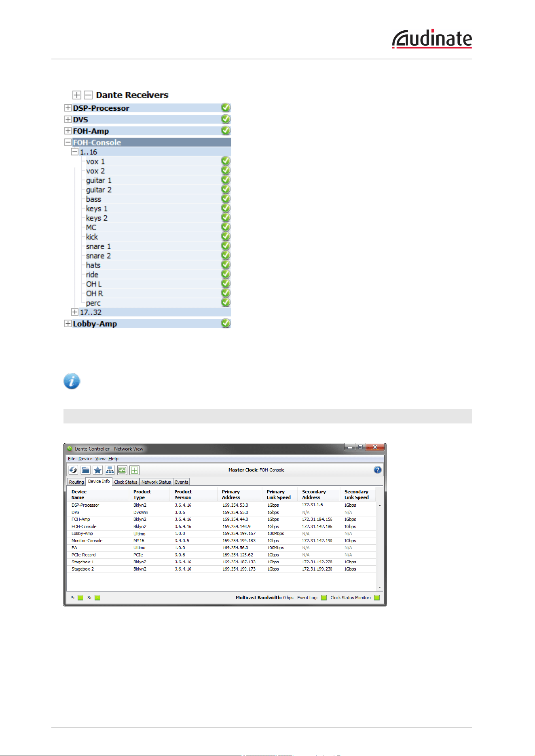The width and height of the screenshot is (535, 756).
Task: Select the snare 1 channel row
Action: (158, 246)
